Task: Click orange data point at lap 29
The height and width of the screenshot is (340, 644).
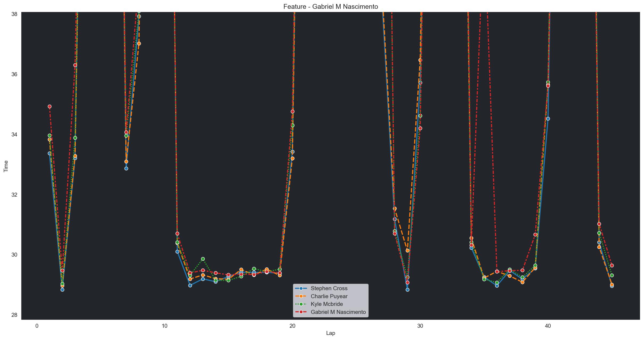Action: 407,250
